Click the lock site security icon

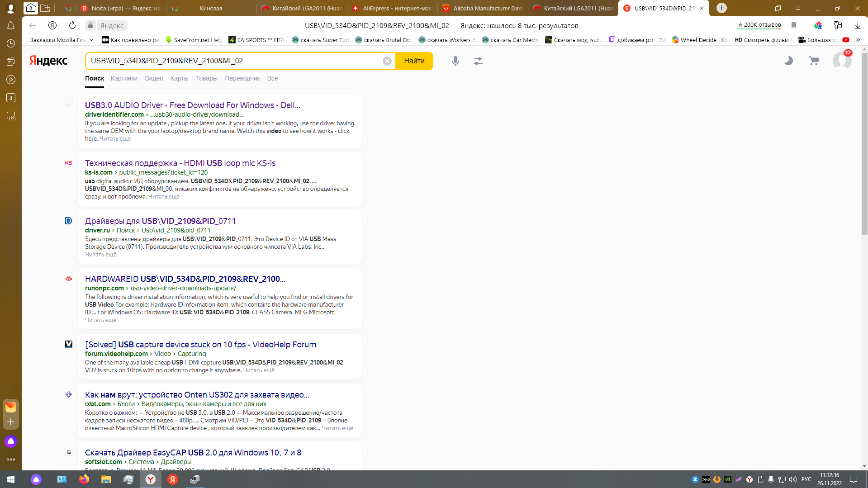pos(90,25)
